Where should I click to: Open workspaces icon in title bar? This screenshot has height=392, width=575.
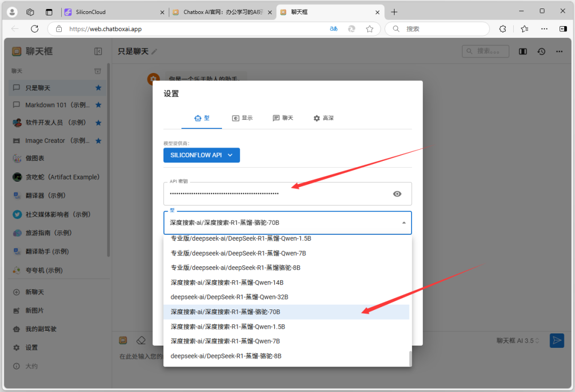(30, 12)
